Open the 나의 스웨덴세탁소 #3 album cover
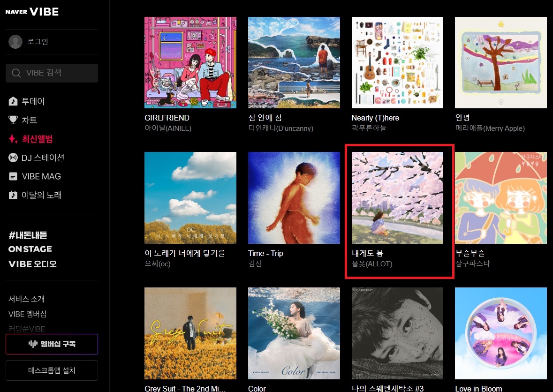 (x=397, y=333)
